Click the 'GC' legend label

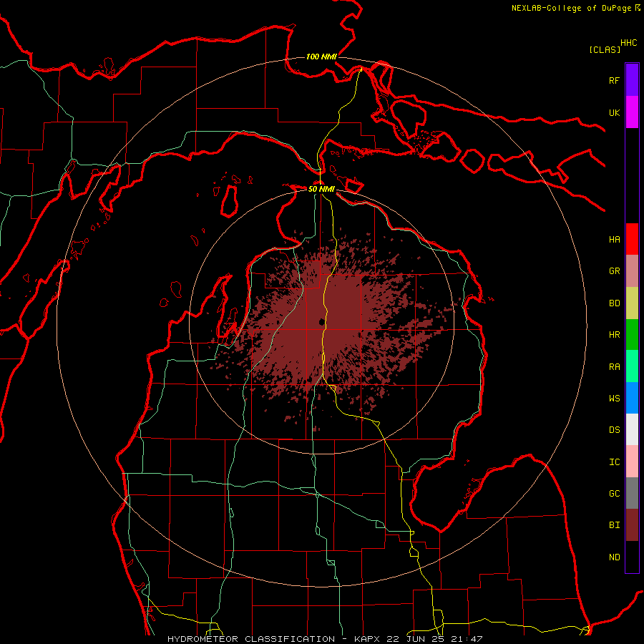[614, 494]
